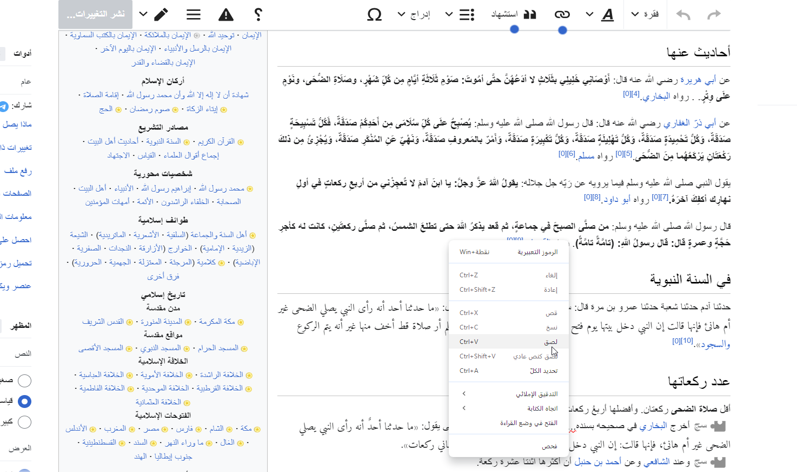The image size is (797, 472).
Task: Click the أحاديث عنها section heading
Action: (698, 52)
